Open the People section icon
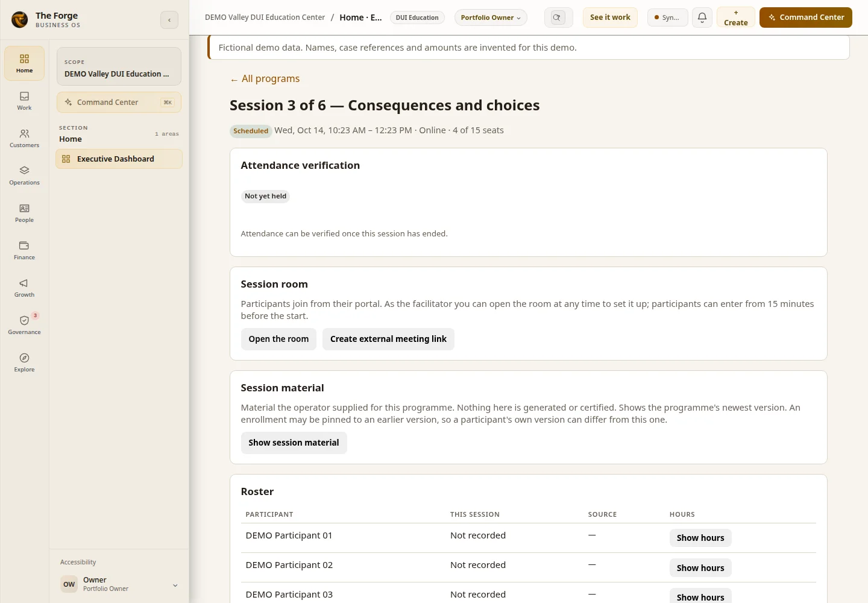 (x=24, y=213)
